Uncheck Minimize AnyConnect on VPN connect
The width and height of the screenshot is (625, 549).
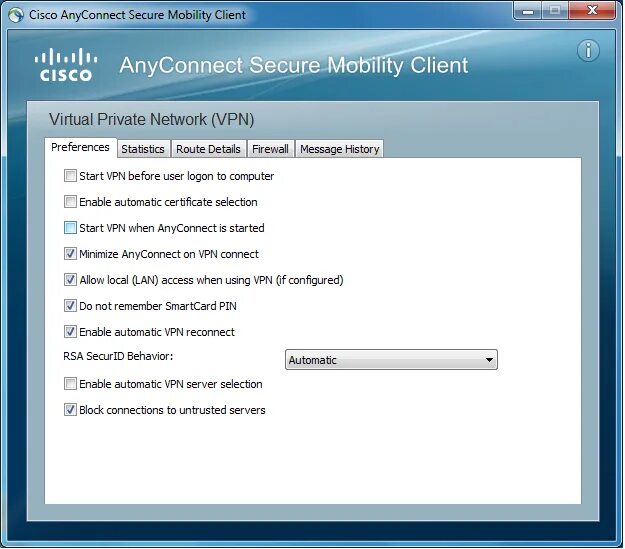[x=70, y=254]
